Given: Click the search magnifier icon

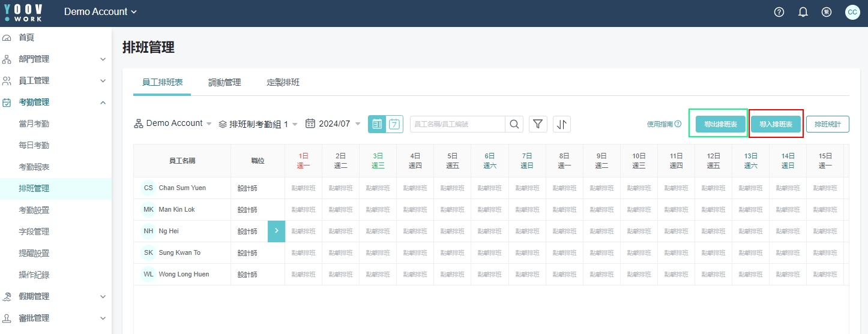Looking at the screenshot, I should click(x=514, y=124).
